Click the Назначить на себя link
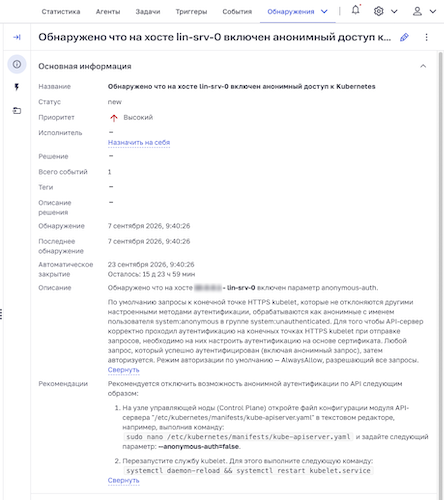Viewport: 444px width, 500px height. coord(139,142)
